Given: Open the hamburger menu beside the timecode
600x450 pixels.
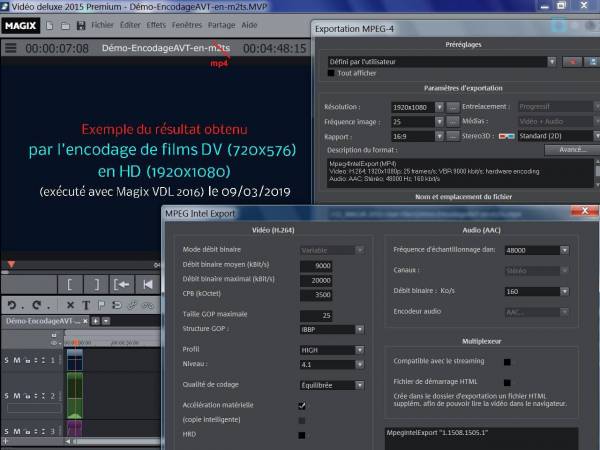Looking at the screenshot, I should tap(10, 47).
